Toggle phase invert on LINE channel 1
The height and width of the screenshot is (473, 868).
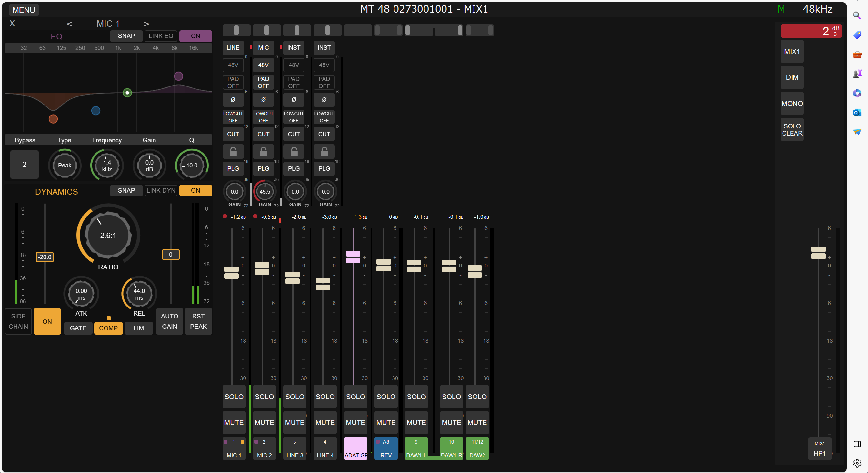pyautogui.click(x=233, y=99)
